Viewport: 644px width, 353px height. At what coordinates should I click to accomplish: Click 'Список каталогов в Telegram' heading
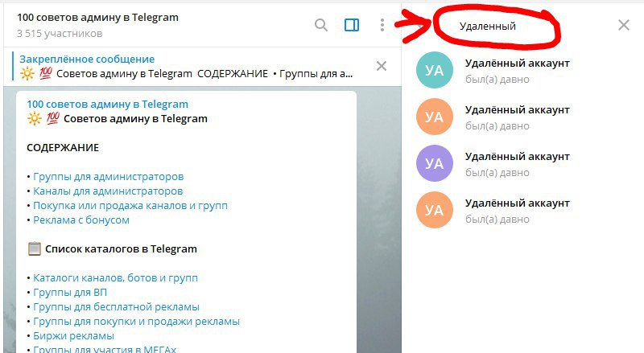(122, 249)
